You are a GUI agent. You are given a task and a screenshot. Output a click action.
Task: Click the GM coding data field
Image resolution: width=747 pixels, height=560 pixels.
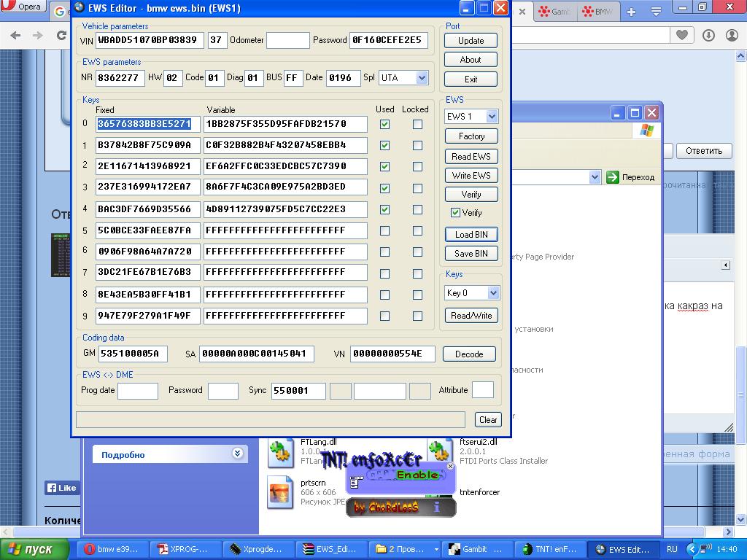[133, 354]
